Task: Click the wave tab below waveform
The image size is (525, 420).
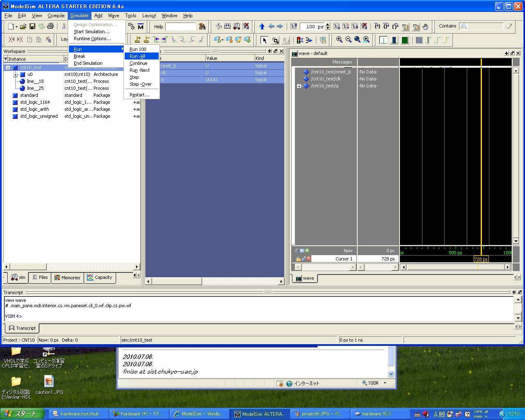Action: click(x=305, y=278)
